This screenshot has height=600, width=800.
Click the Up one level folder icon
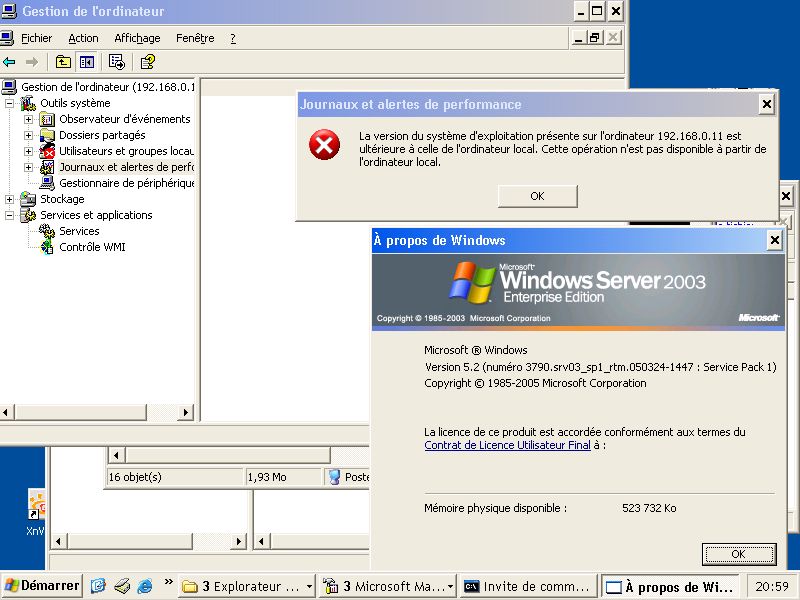tap(63, 62)
